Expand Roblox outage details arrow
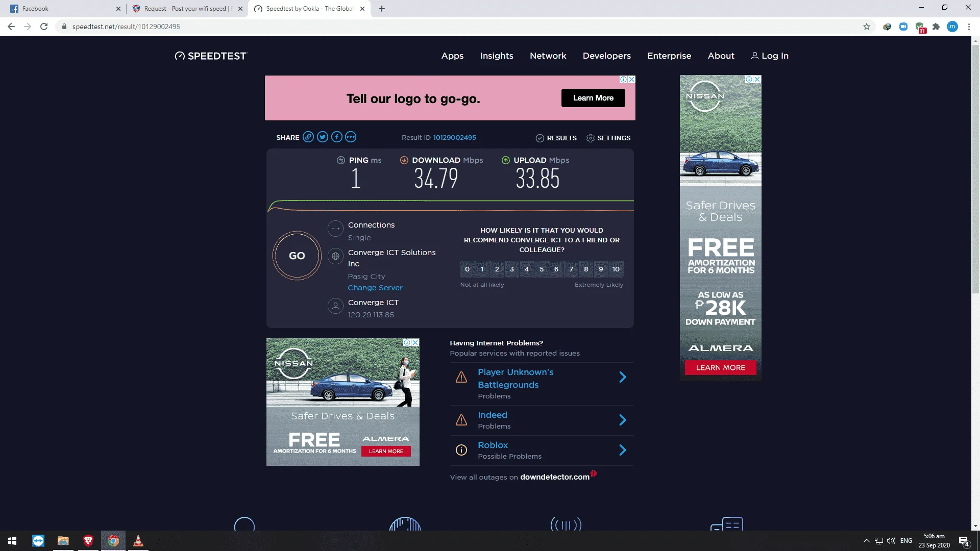This screenshot has width=980, height=551. coord(622,450)
